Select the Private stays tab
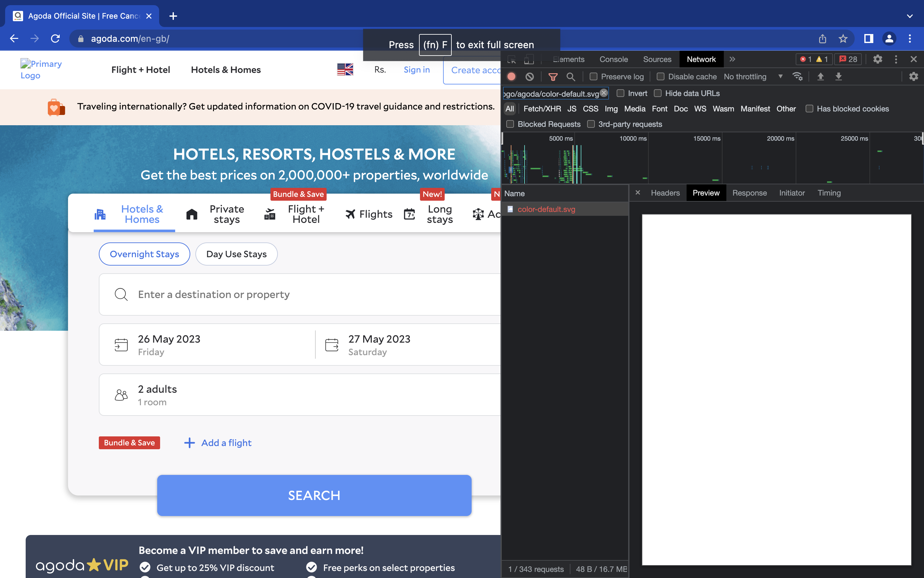This screenshot has height=578, width=924. 216,214
